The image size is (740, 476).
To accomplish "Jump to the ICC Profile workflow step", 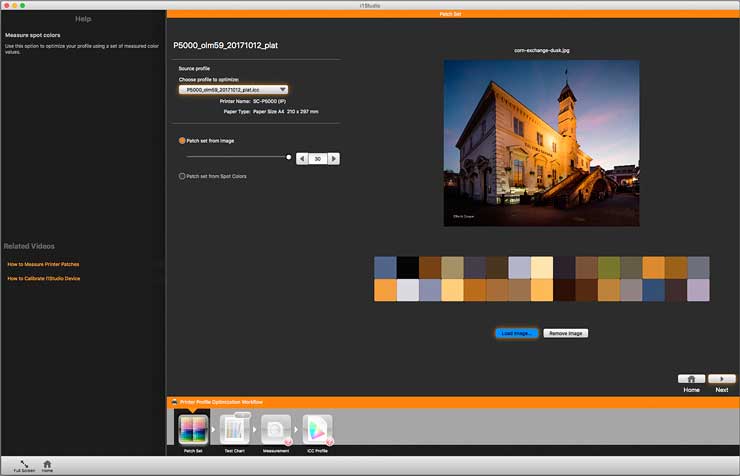I will point(318,429).
